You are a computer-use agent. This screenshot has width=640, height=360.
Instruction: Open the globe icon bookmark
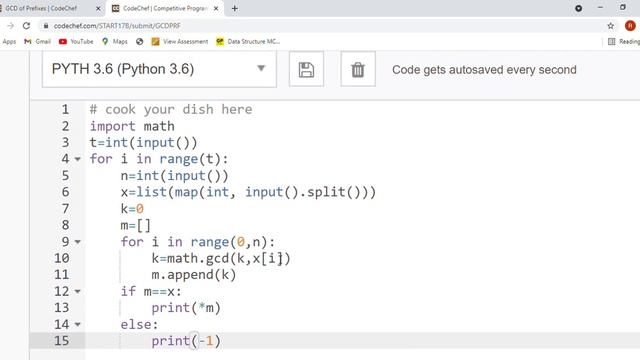click(x=140, y=42)
